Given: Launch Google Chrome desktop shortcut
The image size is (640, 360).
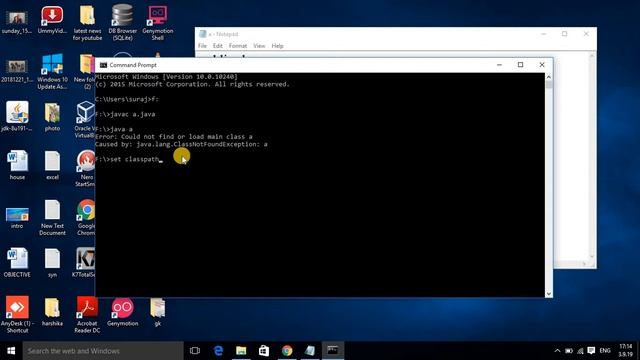Looking at the screenshot, I should click(x=86, y=217).
